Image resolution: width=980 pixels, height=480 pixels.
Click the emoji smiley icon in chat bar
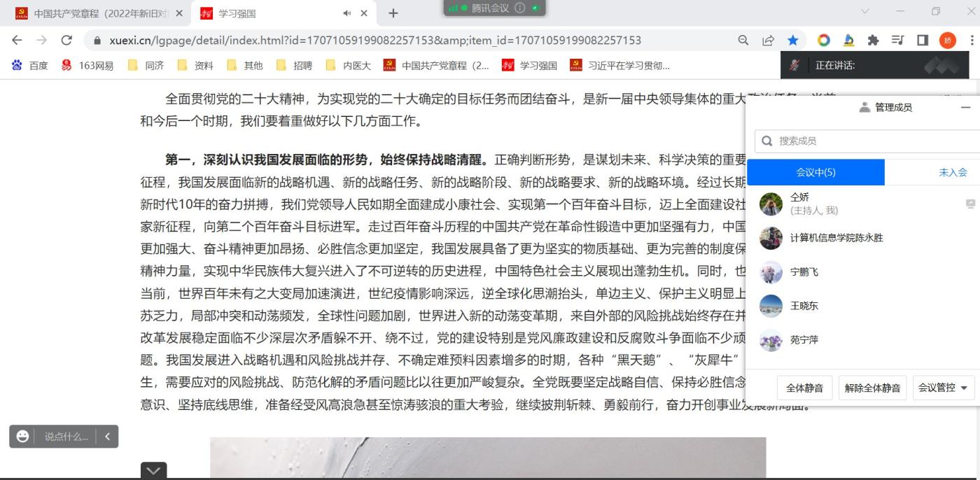(23, 437)
